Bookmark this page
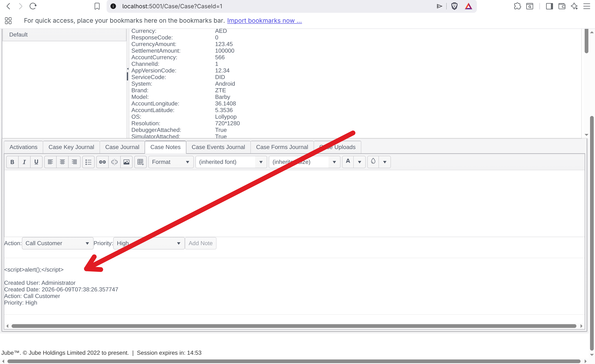 pos(97,6)
